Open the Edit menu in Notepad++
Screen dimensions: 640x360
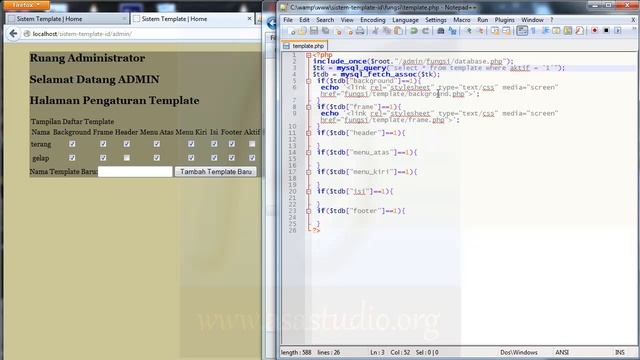pyautogui.click(x=304, y=20)
